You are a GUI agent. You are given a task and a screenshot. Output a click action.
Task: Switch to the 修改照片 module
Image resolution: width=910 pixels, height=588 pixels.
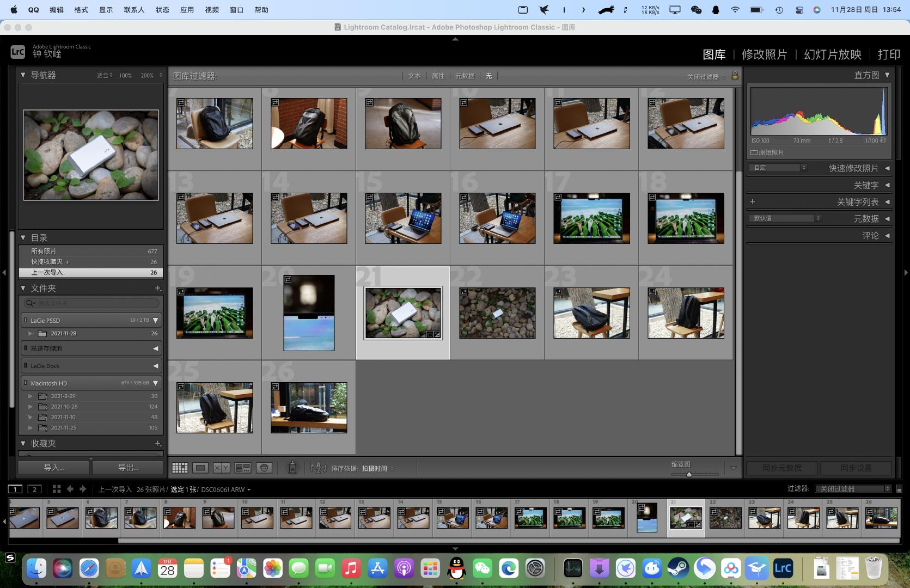click(x=764, y=54)
